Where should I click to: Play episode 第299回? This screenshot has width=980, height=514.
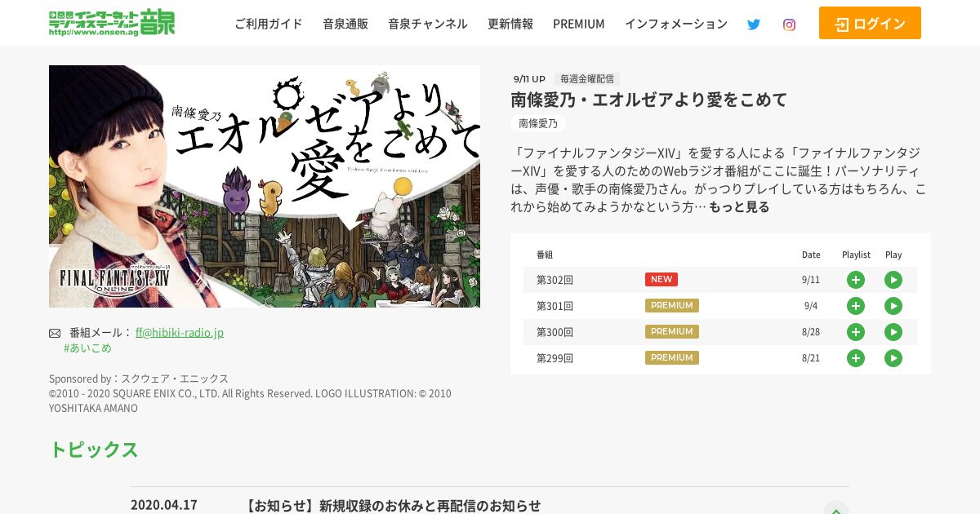(x=893, y=358)
